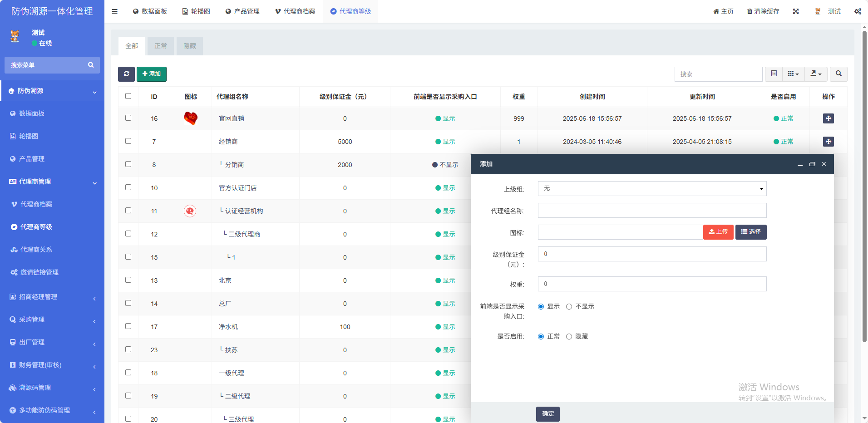Click the fullscreen icon in top bar
The image size is (868, 423).
point(796,11)
